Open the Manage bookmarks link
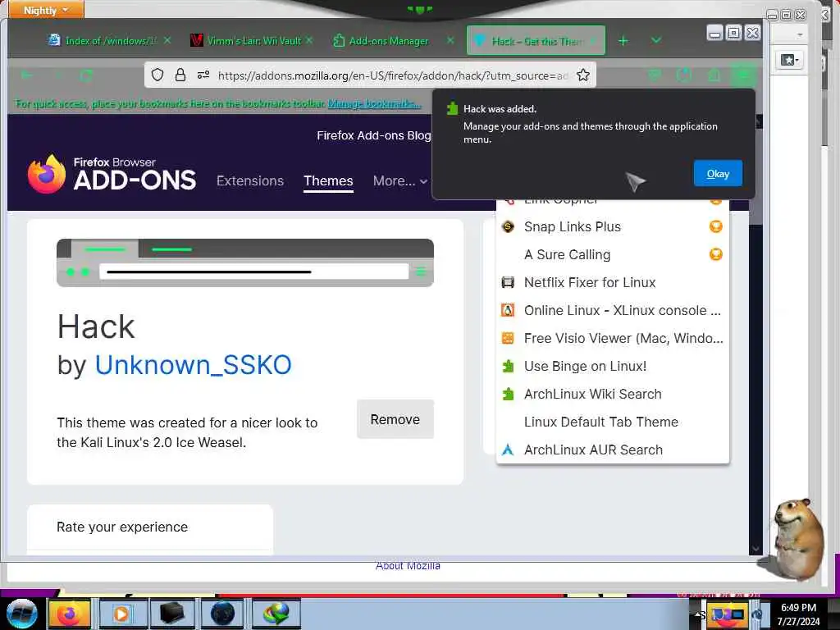 pyautogui.click(x=374, y=103)
